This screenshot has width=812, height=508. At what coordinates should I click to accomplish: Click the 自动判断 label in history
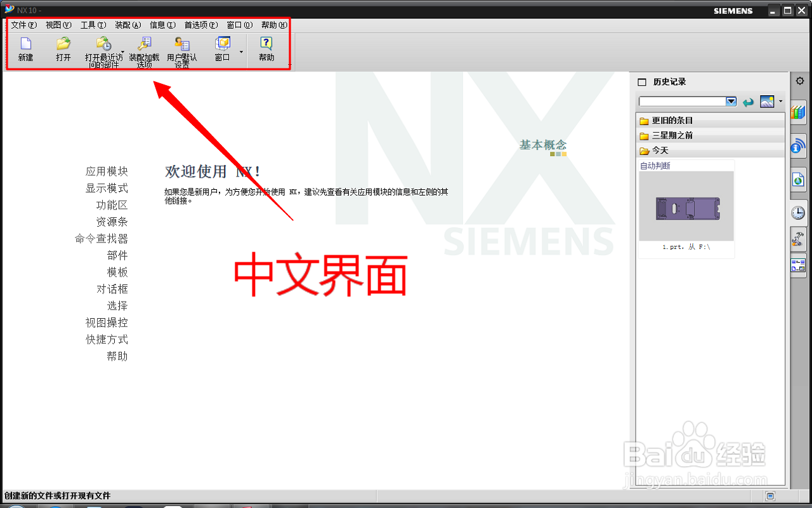(655, 166)
